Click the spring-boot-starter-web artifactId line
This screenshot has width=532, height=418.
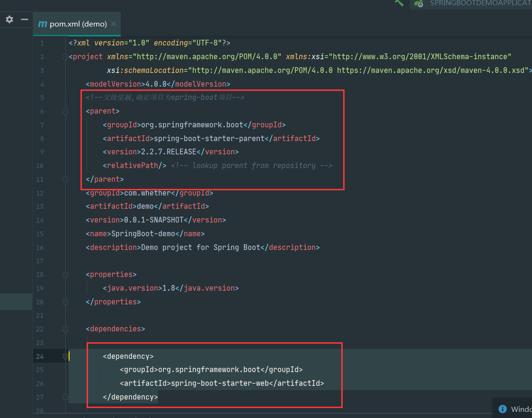coord(222,383)
